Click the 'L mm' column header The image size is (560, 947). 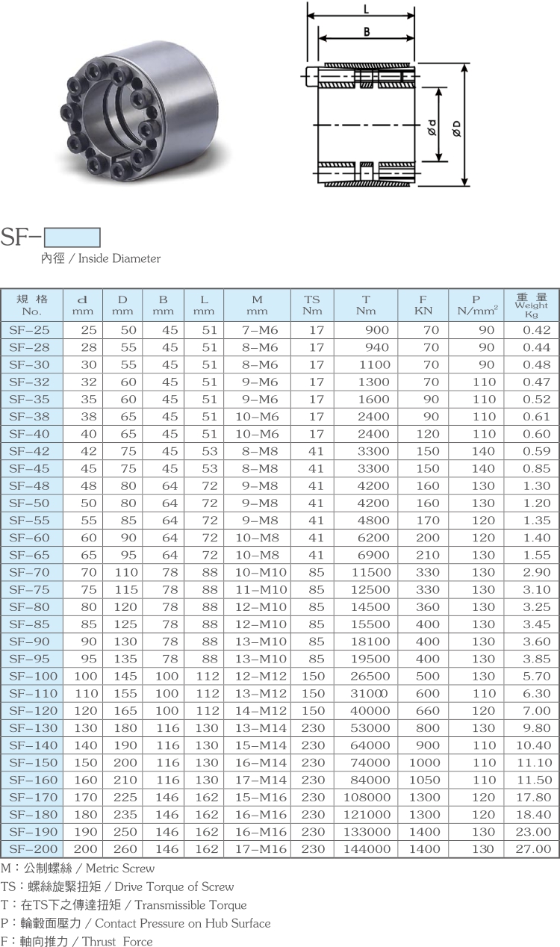coord(203,305)
